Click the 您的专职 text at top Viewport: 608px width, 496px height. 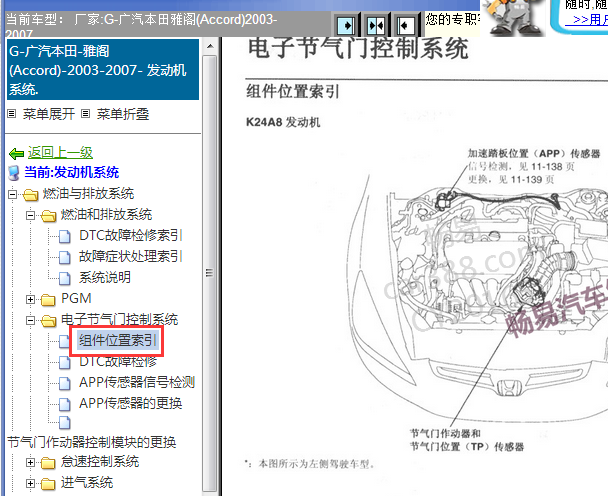453,19
